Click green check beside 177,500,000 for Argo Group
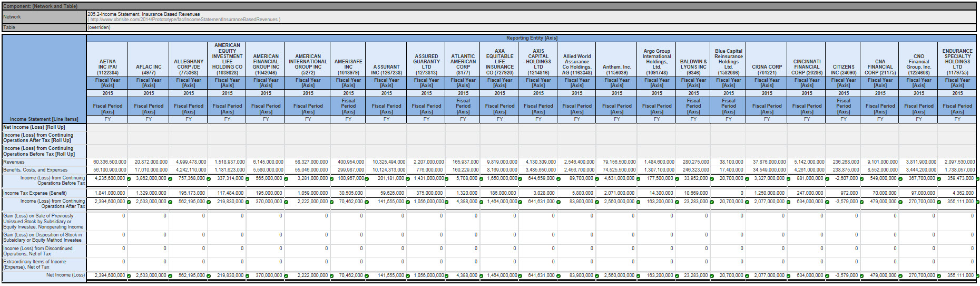 pos(677,179)
